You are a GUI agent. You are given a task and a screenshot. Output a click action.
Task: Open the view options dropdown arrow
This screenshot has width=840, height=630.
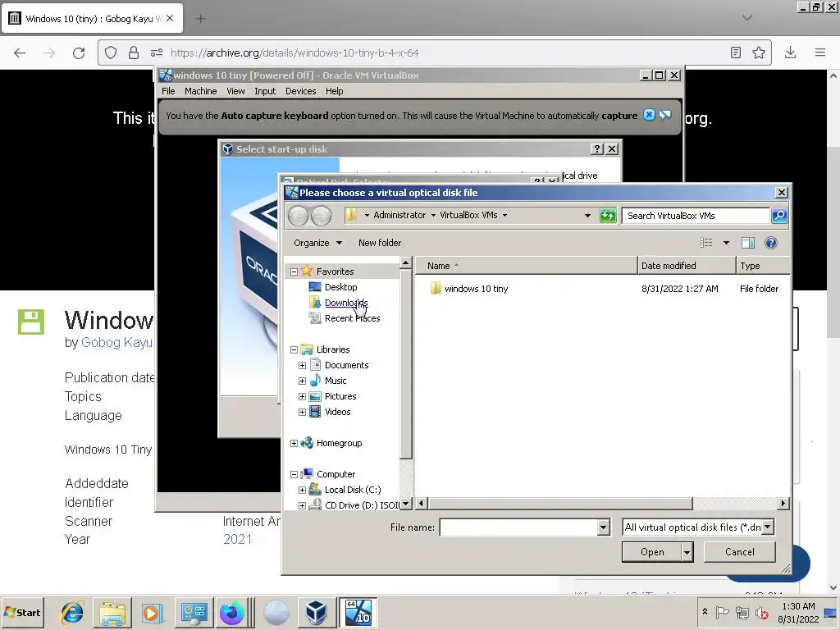click(x=726, y=243)
